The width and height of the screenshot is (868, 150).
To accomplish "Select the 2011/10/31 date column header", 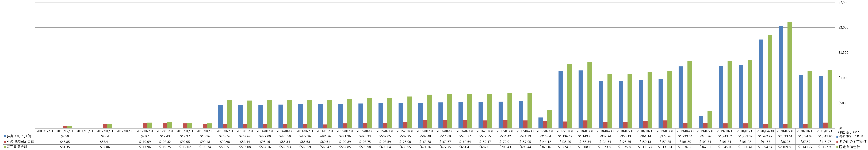I will coord(85,131).
